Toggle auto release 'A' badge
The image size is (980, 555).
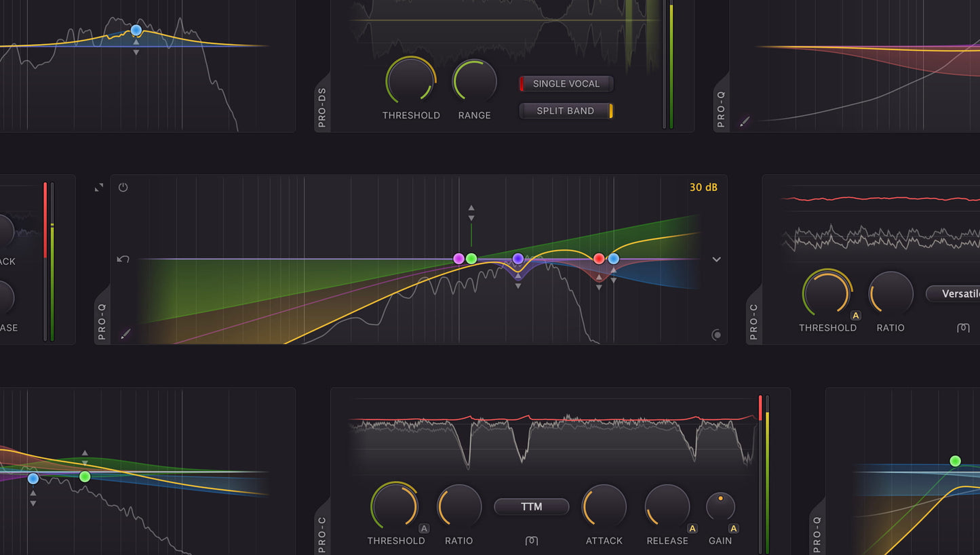tap(692, 529)
